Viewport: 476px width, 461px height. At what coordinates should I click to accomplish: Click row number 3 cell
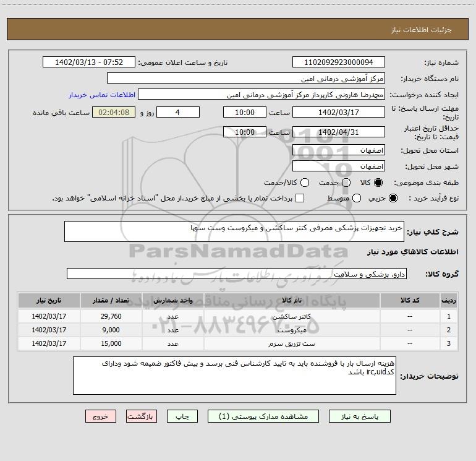click(449, 343)
